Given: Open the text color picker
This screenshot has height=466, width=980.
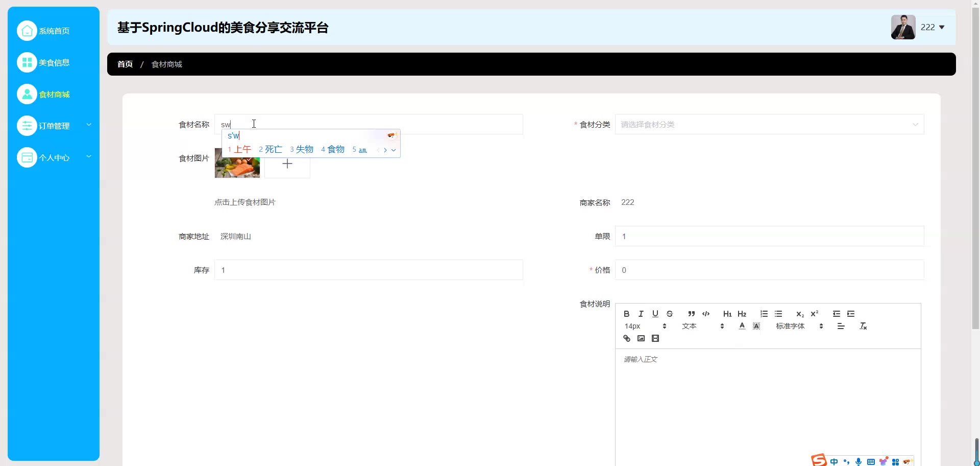Looking at the screenshot, I should (x=742, y=326).
